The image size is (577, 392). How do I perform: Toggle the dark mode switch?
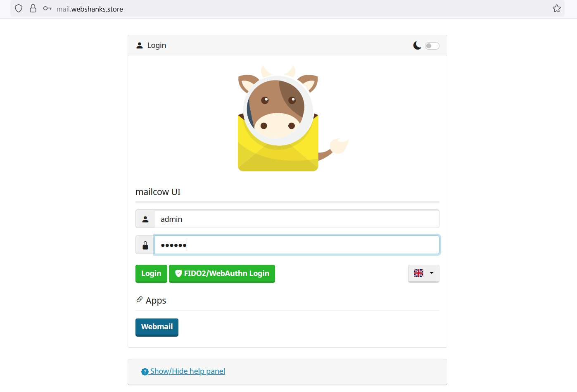coord(432,46)
